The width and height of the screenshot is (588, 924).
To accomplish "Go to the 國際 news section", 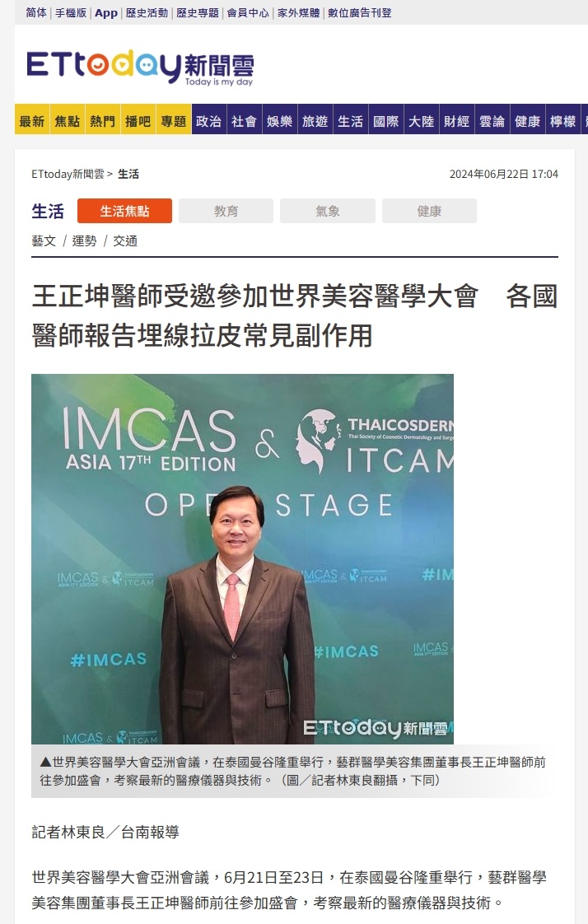I will [386, 121].
